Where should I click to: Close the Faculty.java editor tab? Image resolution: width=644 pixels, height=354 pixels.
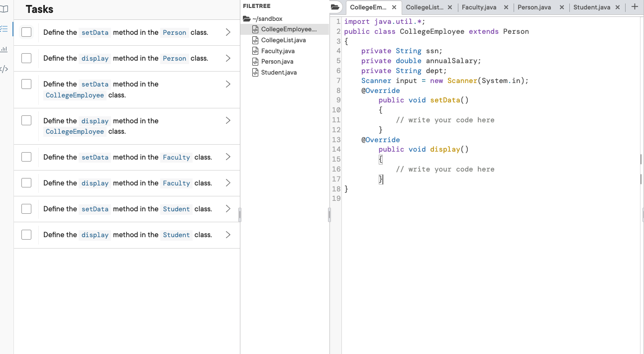pyautogui.click(x=506, y=7)
